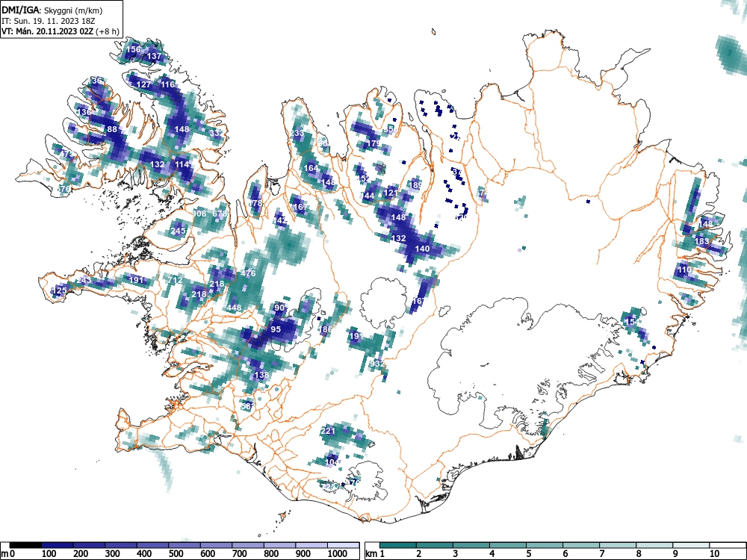Click the visibility value "932" on the map
The width and height of the screenshot is (747, 560).
click(376, 364)
